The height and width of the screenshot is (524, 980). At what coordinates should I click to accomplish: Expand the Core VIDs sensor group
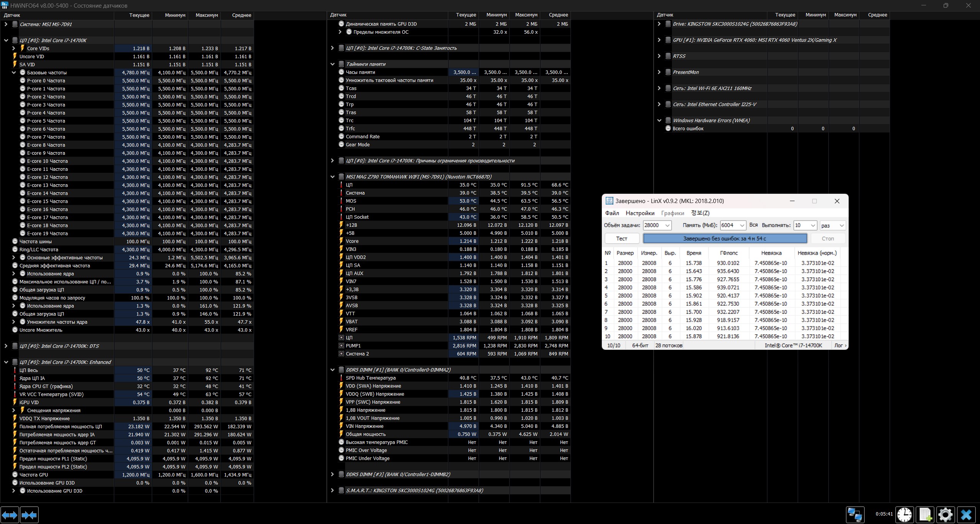(x=14, y=48)
